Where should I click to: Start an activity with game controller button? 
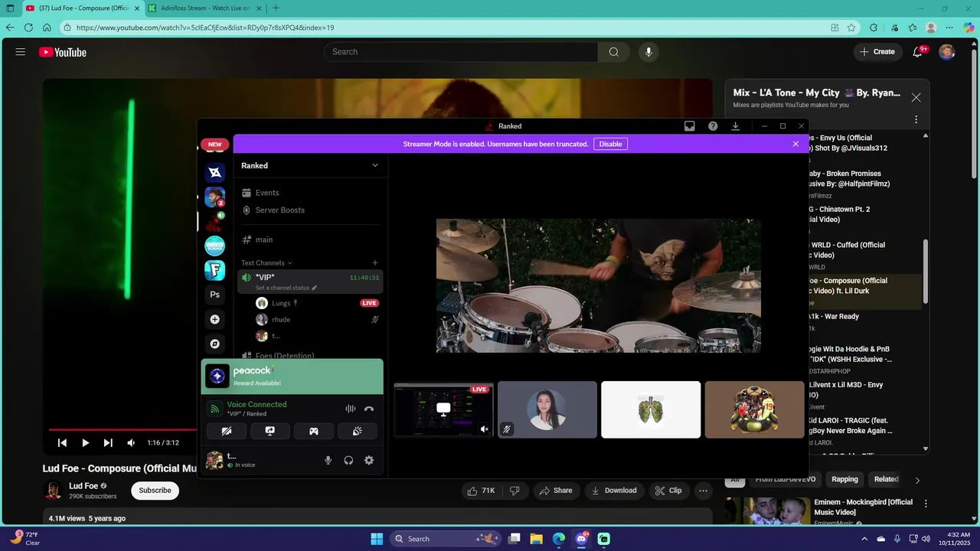click(313, 431)
